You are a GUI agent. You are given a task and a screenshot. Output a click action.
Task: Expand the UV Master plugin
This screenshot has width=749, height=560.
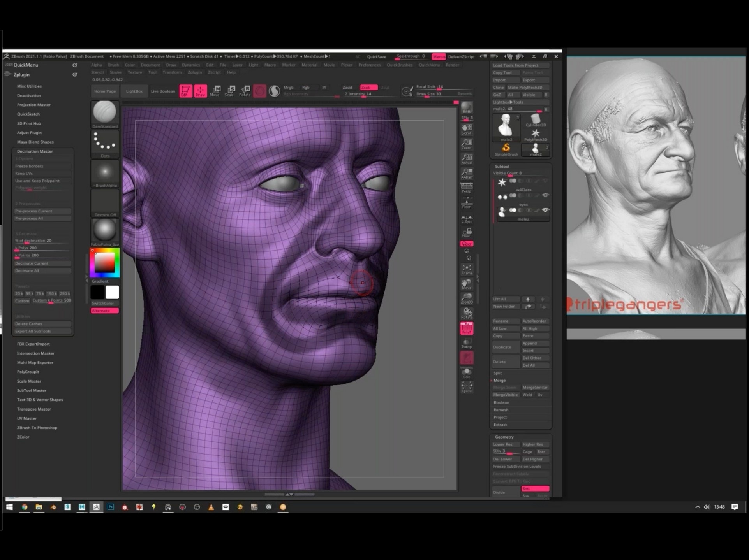tap(27, 418)
